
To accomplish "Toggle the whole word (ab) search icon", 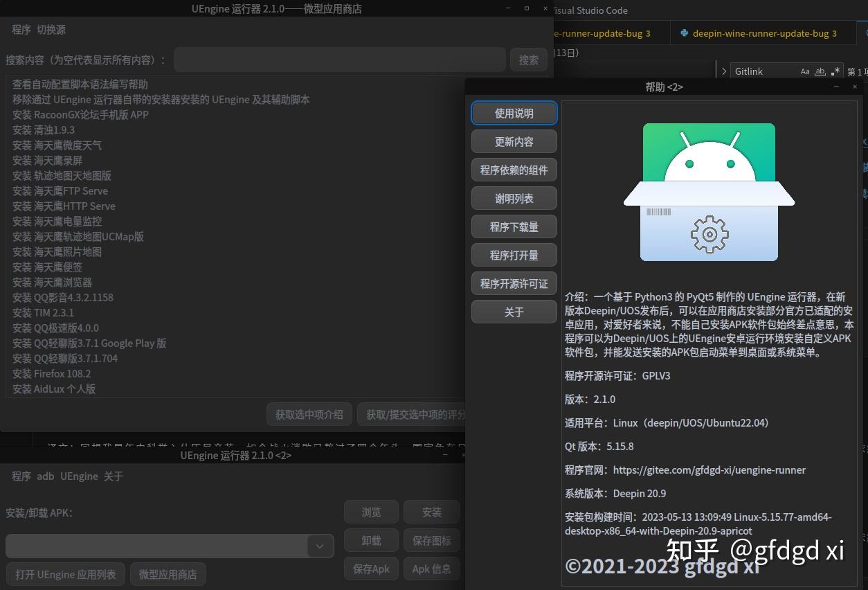I will [820, 71].
